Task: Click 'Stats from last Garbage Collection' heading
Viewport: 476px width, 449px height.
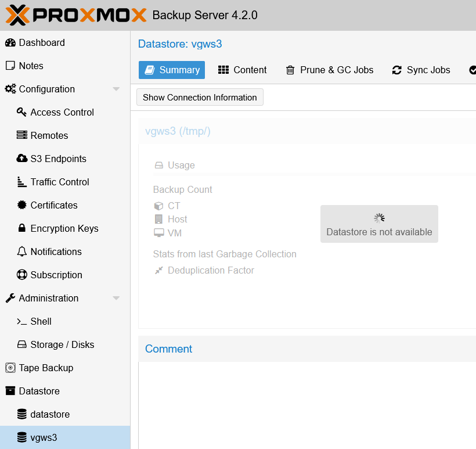Action: tap(225, 254)
